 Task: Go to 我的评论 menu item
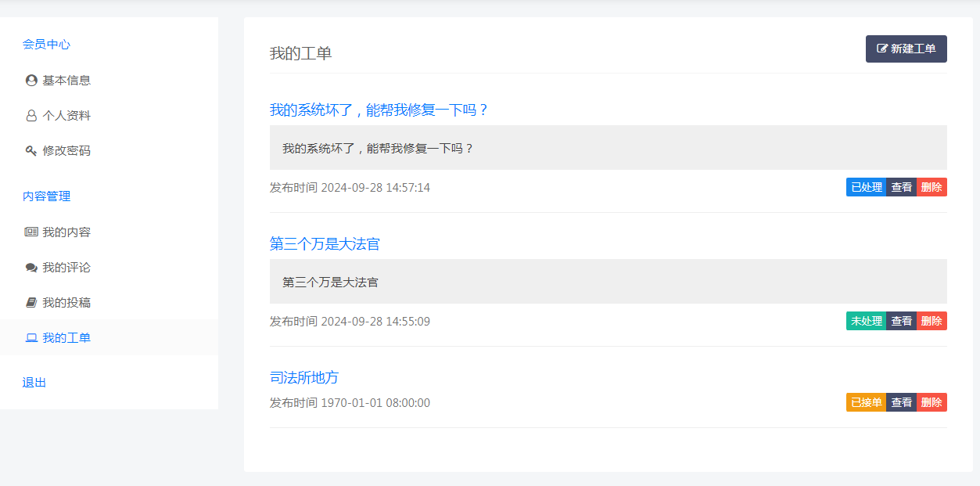point(66,268)
